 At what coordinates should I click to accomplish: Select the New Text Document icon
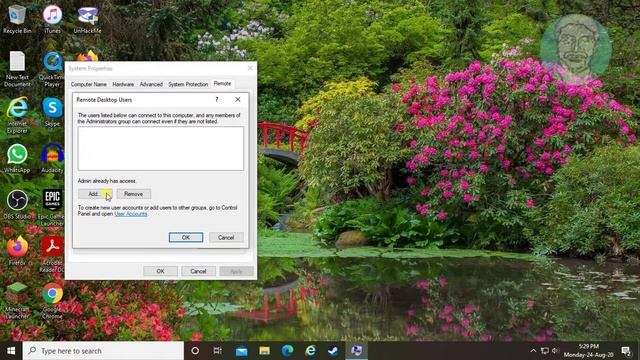[x=17, y=69]
